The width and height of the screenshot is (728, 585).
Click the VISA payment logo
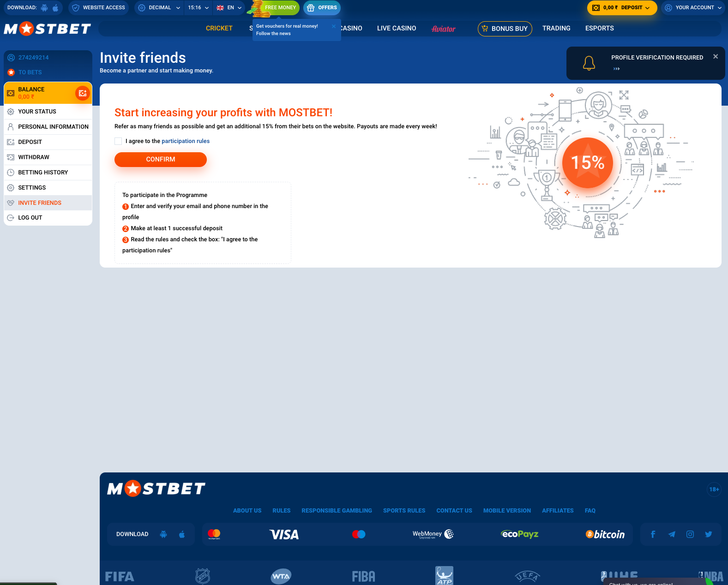pos(284,535)
